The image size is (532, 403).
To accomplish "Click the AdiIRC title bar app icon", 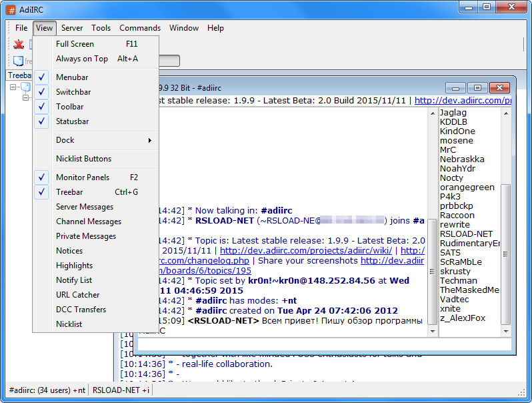I will click(x=11, y=10).
